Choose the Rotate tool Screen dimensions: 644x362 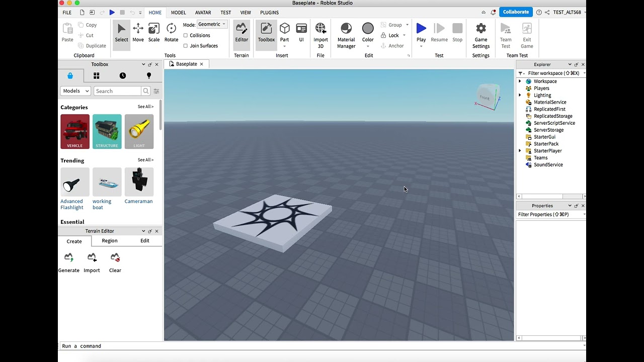pyautogui.click(x=171, y=33)
